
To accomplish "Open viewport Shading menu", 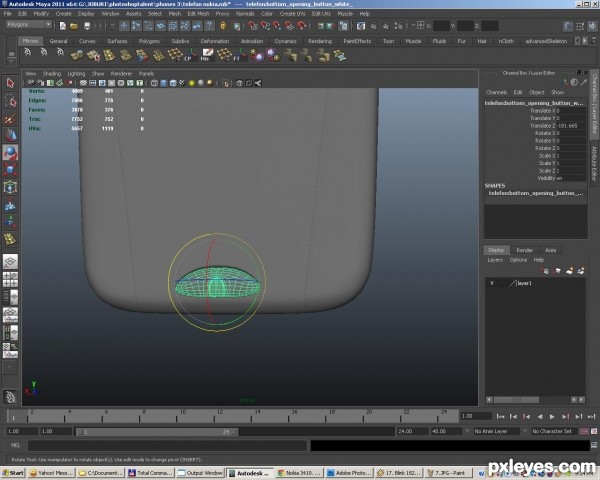I will [x=52, y=73].
